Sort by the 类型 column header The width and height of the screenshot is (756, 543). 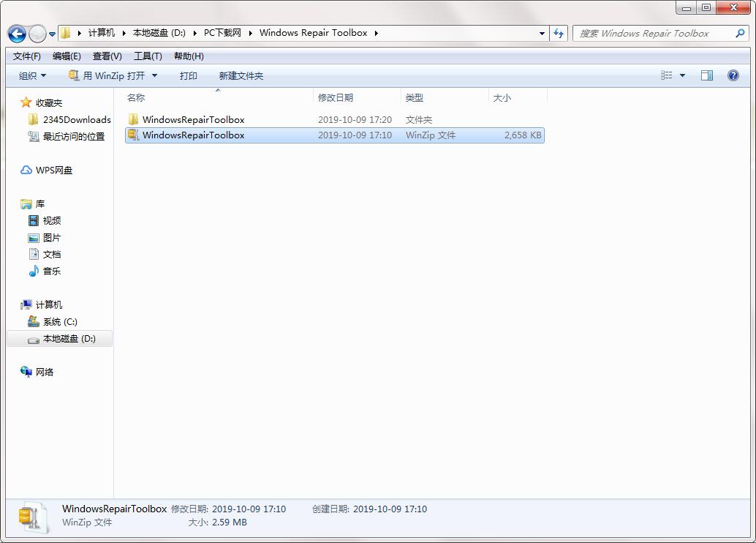coord(445,97)
